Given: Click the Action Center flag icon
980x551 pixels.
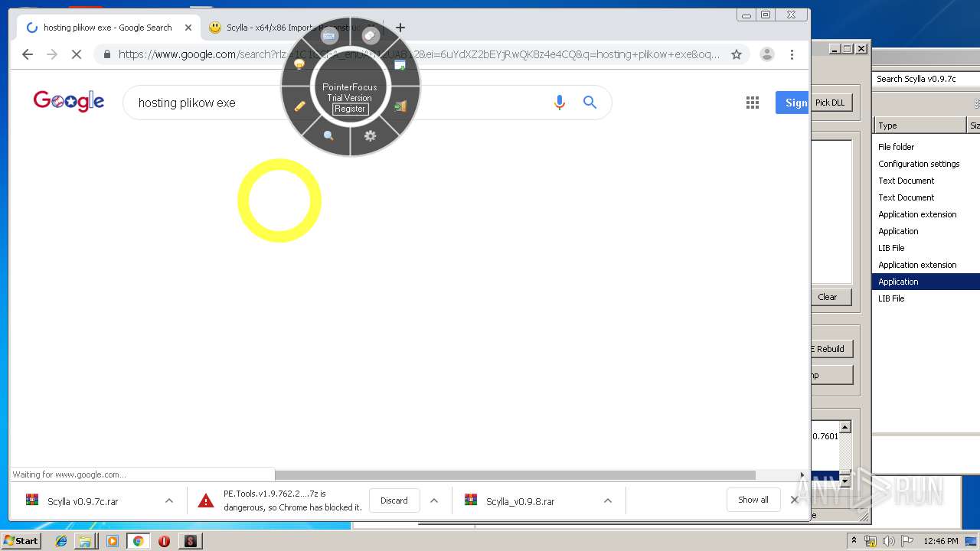Looking at the screenshot, I should point(907,541).
